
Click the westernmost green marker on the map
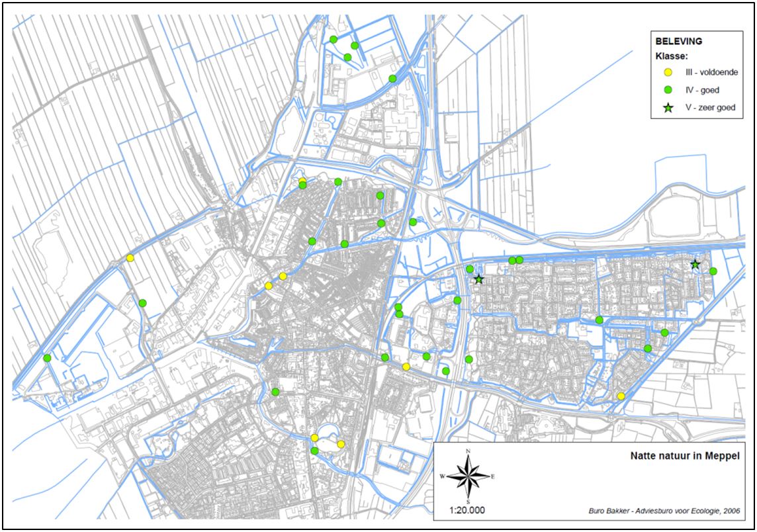[x=47, y=358]
